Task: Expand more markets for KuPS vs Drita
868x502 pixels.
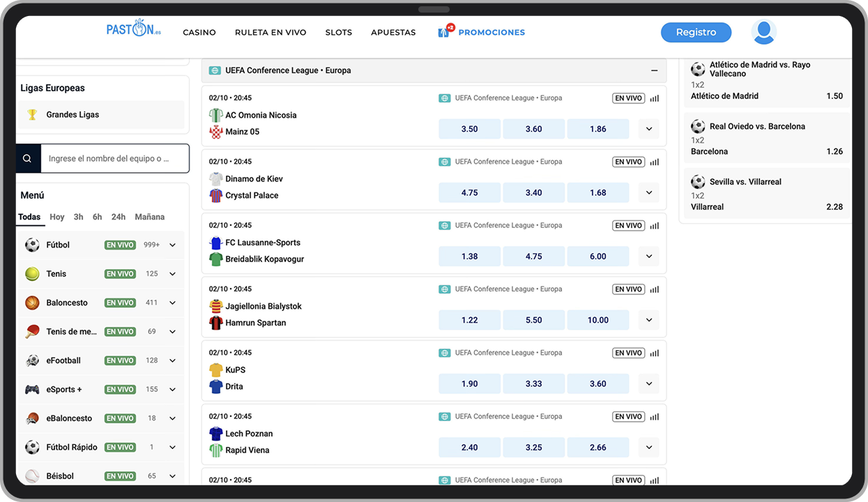Action: coord(649,383)
